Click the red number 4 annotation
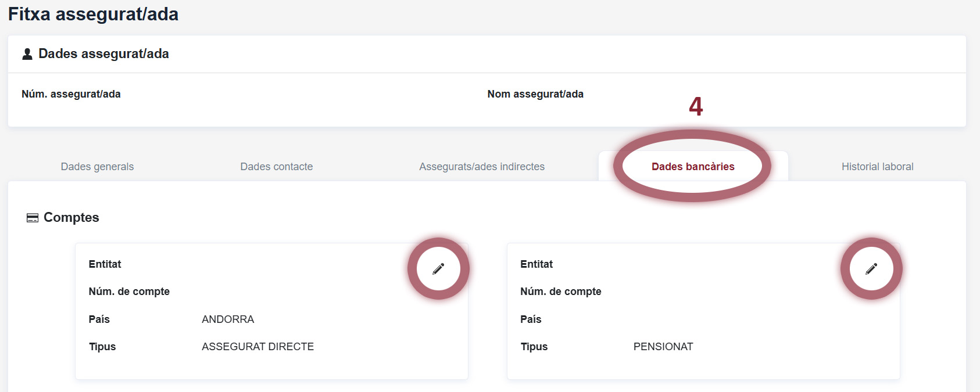This screenshot has height=392, width=980. [x=696, y=106]
